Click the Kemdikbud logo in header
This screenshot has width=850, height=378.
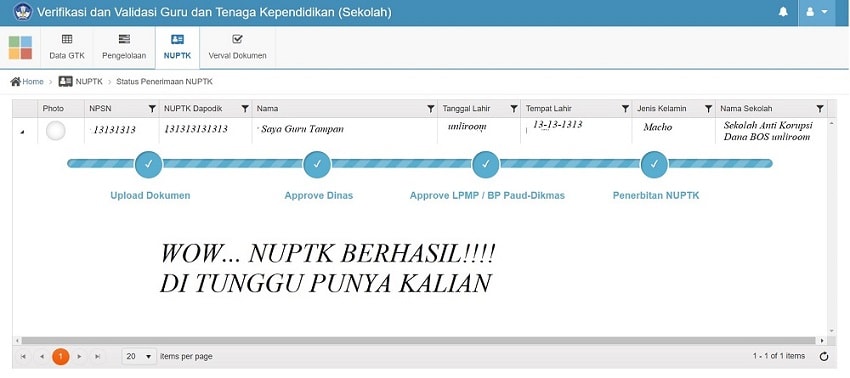click(x=23, y=12)
